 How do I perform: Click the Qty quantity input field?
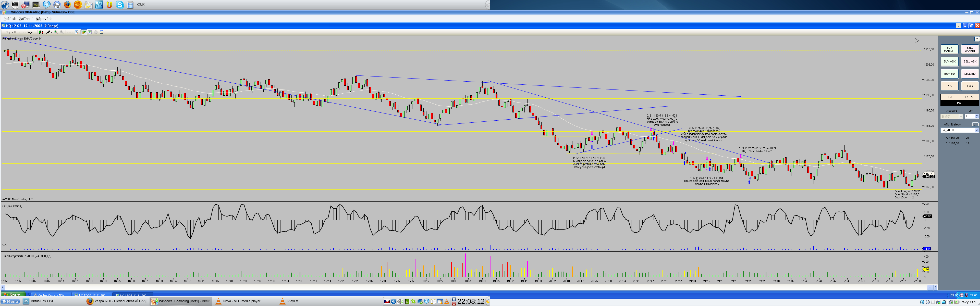click(969, 116)
